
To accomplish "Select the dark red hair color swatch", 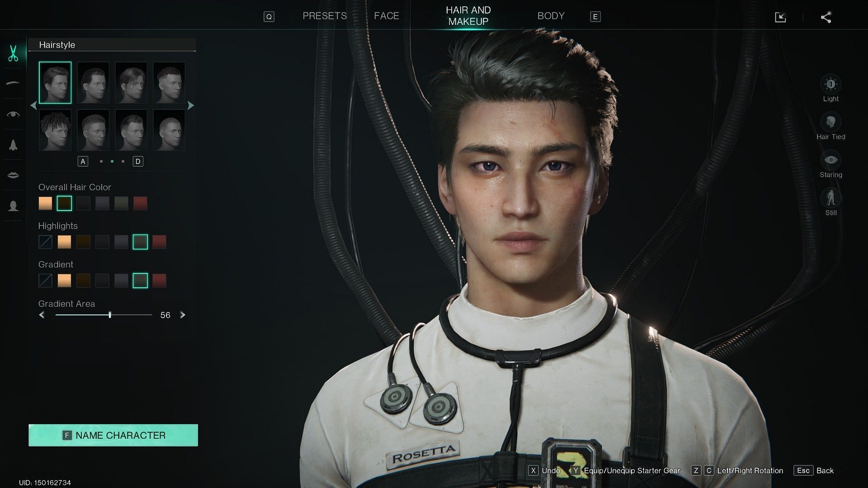I will [140, 202].
